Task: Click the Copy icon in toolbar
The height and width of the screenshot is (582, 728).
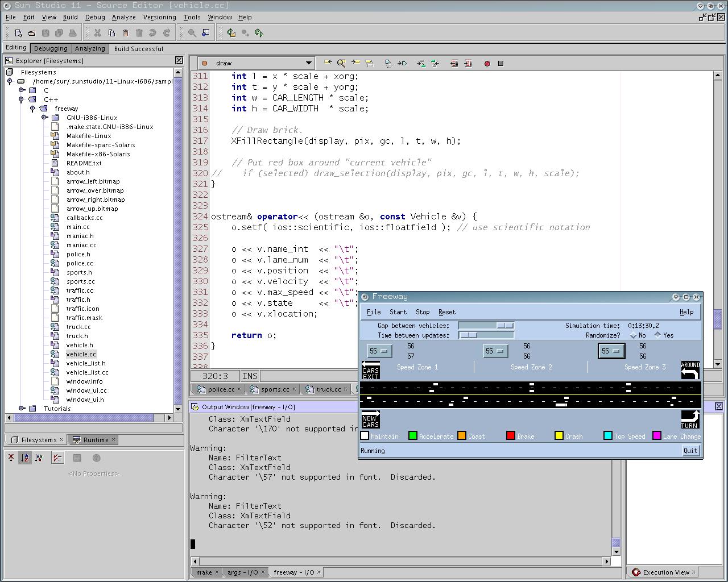Action: click(x=111, y=33)
